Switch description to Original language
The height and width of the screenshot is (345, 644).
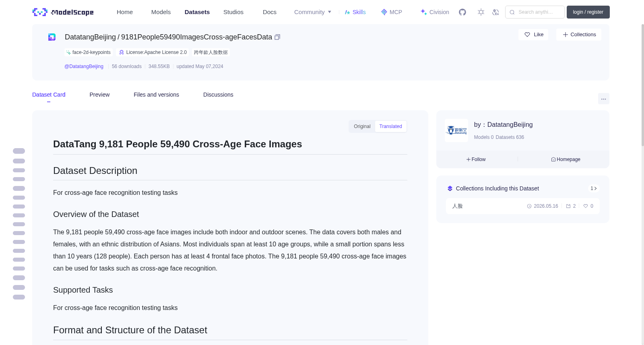(x=362, y=126)
